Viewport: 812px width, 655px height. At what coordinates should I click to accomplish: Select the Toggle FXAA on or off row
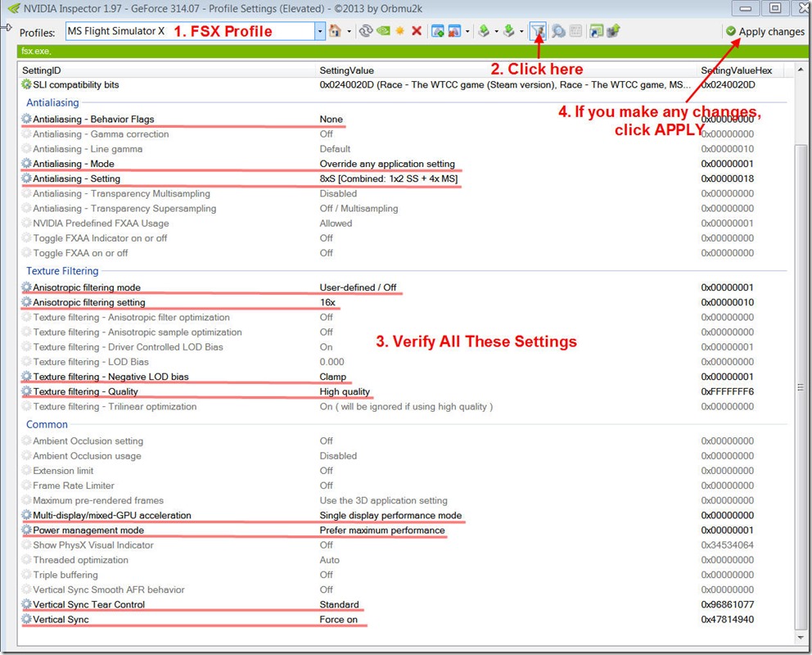pos(404,253)
